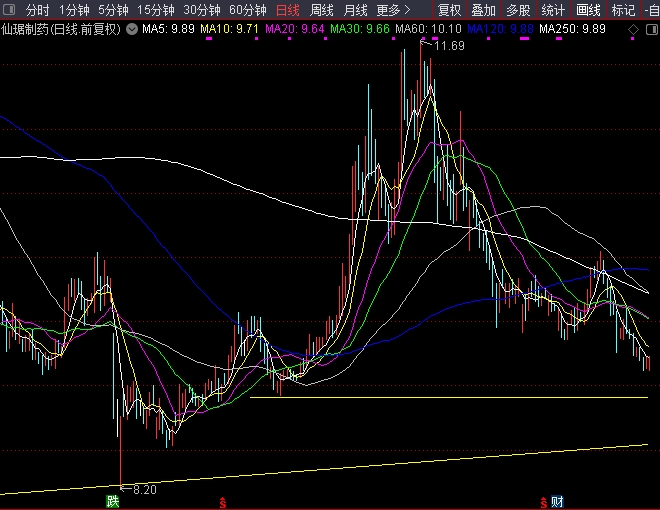The width and height of the screenshot is (660, 510).
Task: Select the 5分钟 timeframe
Action: click(x=113, y=10)
